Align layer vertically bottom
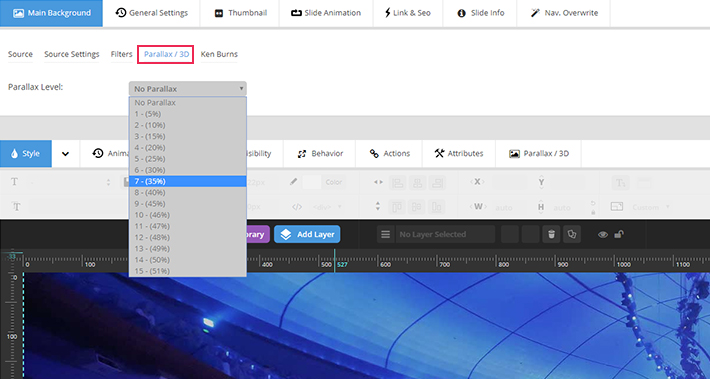This screenshot has width=710, height=379. [x=437, y=207]
